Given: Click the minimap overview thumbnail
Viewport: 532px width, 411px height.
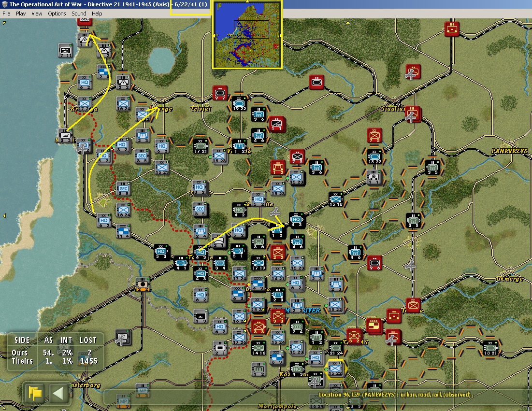Looking at the screenshot, I should click(x=247, y=35).
